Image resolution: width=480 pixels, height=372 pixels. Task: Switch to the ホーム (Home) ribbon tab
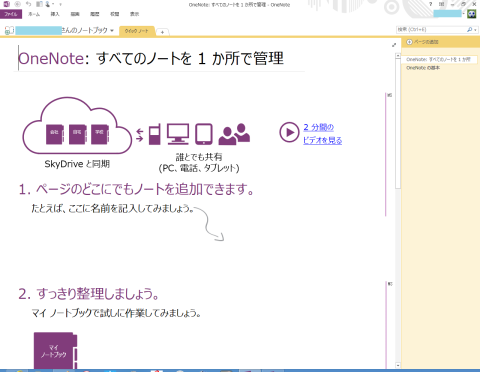[x=34, y=14]
